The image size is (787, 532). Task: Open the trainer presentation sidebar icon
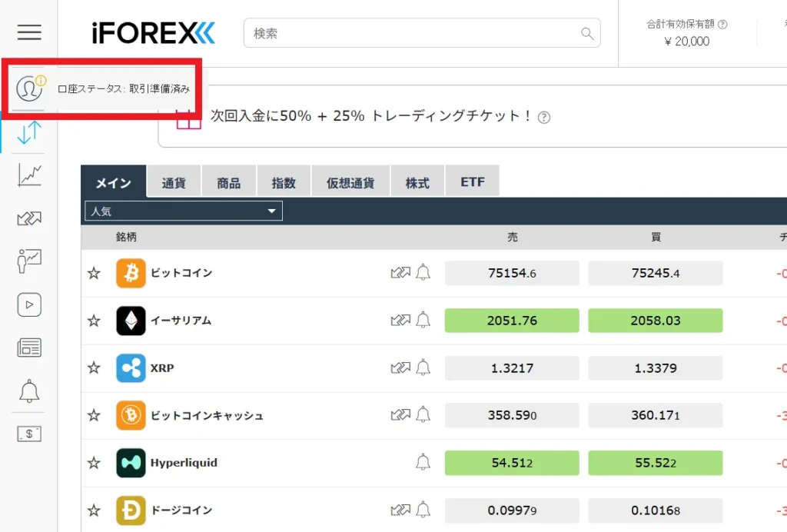(29, 261)
